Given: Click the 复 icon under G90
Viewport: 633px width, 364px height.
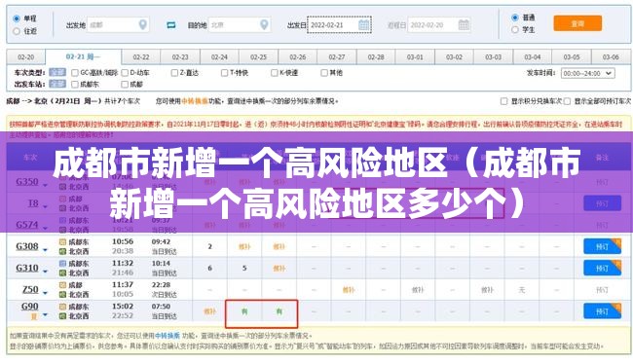Looking at the screenshot, I should click(x=34, y=316).
